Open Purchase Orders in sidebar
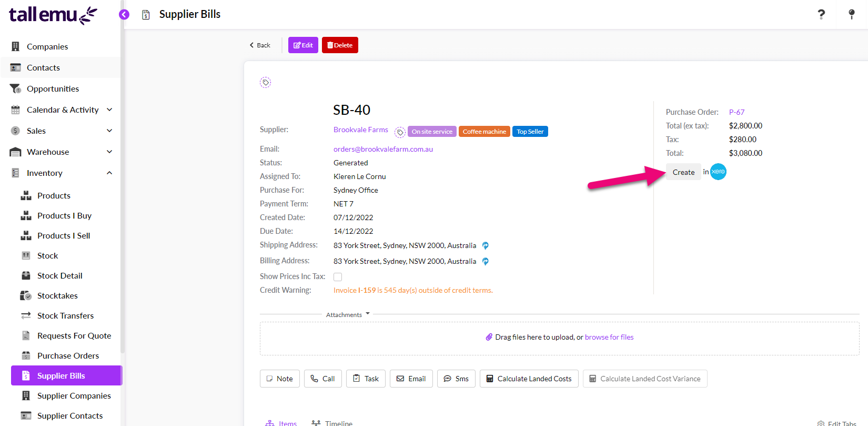 point(68,355)
